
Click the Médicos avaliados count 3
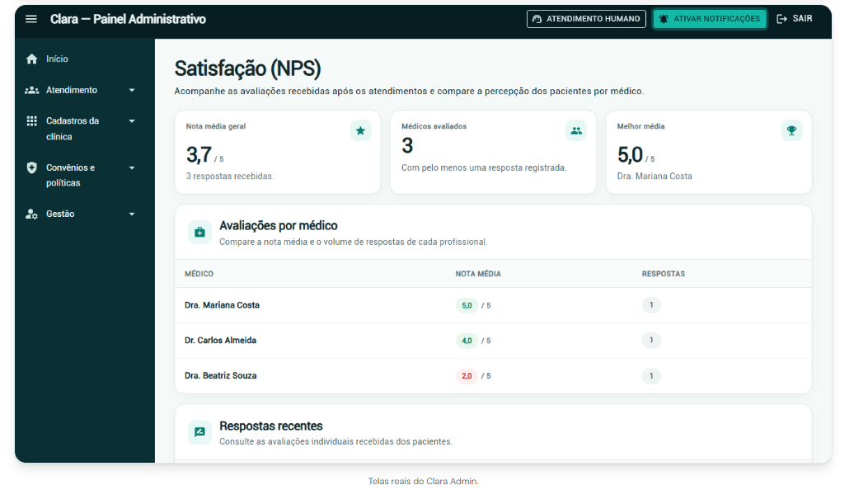pyautogui.click(x=407, y=146)
